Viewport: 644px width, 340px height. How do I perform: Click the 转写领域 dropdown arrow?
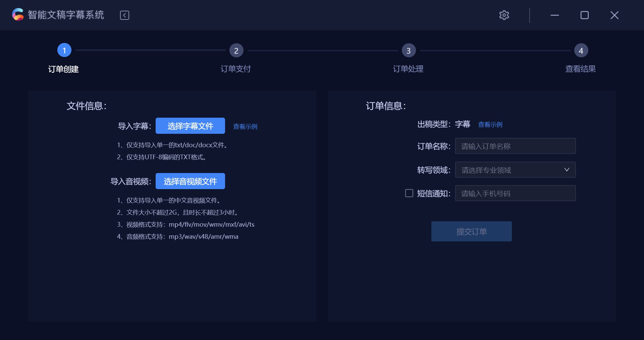pyautogui.click(x=567, y=170)
